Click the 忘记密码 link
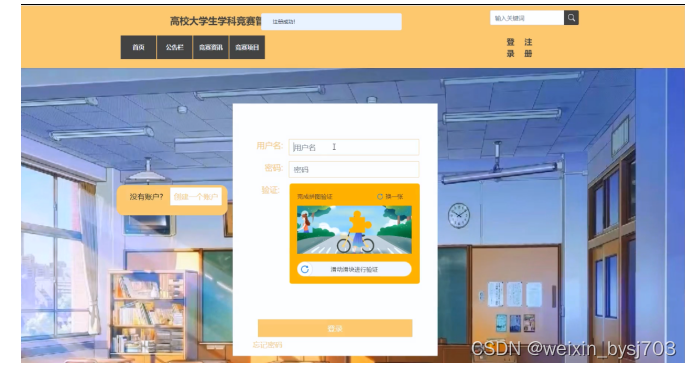Image resolution: width=692 pixels, height=369 pixels. pos(267,345)
